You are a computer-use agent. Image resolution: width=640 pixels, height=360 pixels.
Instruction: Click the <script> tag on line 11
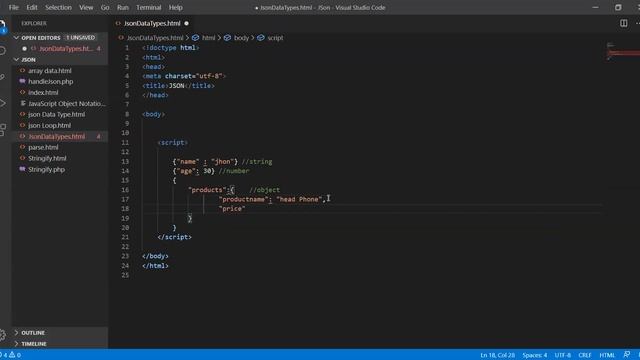pos(173,142)
